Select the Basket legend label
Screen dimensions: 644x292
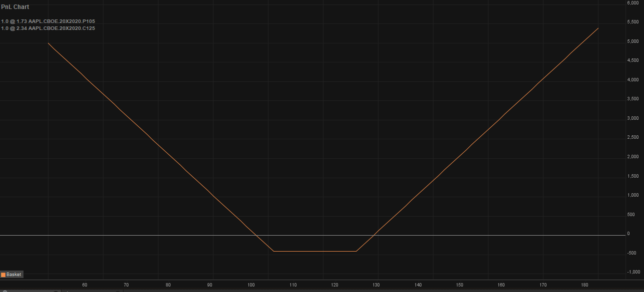click(14, 275)
